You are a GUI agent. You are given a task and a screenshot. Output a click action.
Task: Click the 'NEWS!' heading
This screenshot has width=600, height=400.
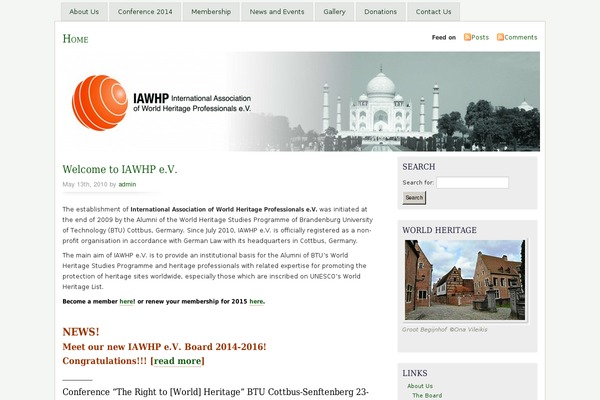point(81,332)
